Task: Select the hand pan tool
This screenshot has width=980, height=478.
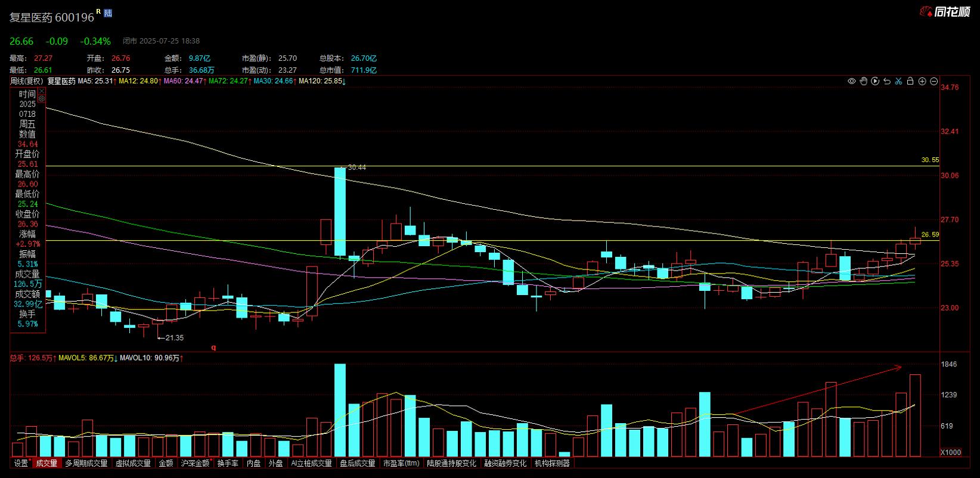Action: [863, 81]
